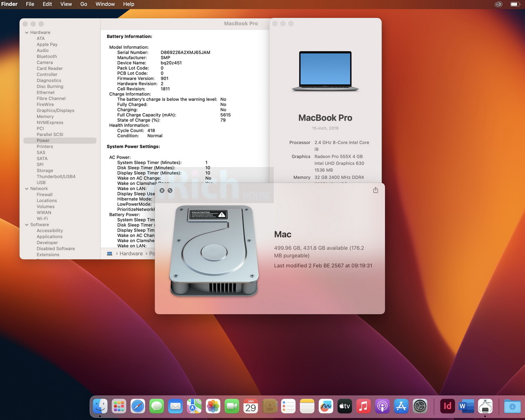Open the File menu
This screenshot has height=420, width=525.
[x=30, y=4]
